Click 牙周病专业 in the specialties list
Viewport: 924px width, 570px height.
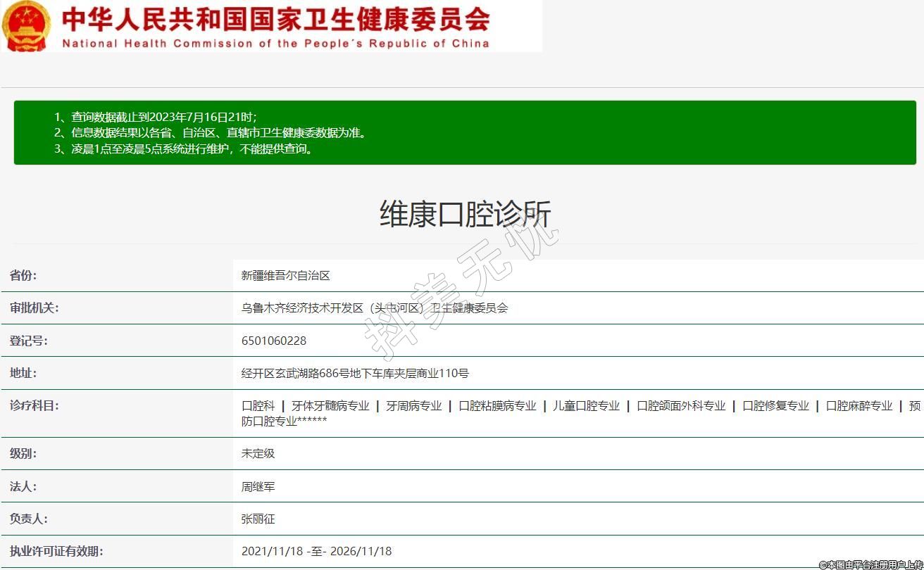click(x=414, y=406)
